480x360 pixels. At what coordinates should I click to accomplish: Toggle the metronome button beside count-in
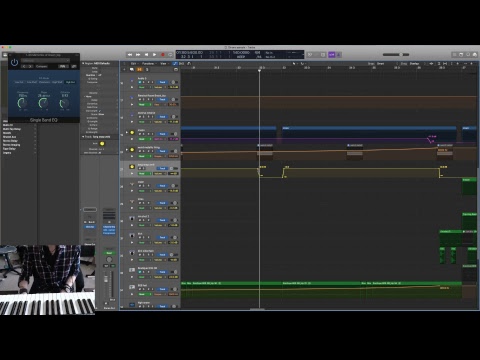click(339, 55)
